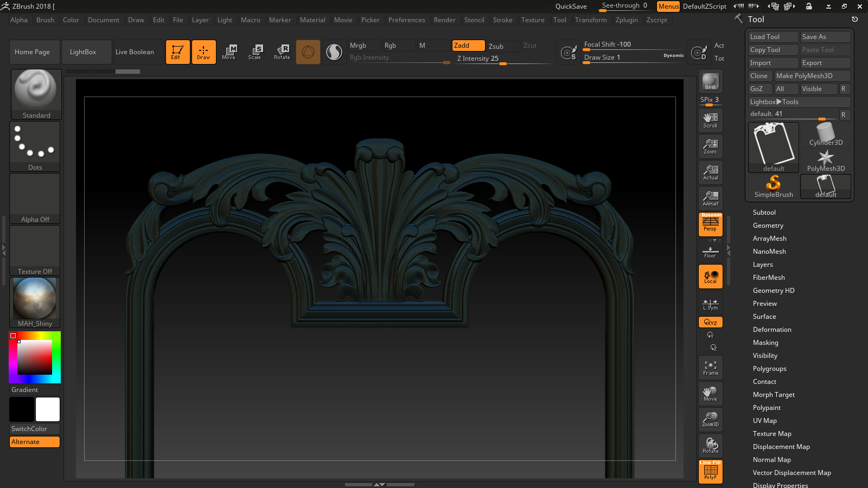Viewport: 868px width, 488px height.
Task: Click the Rotate tool in top toolbar
Action: [282, 52]
